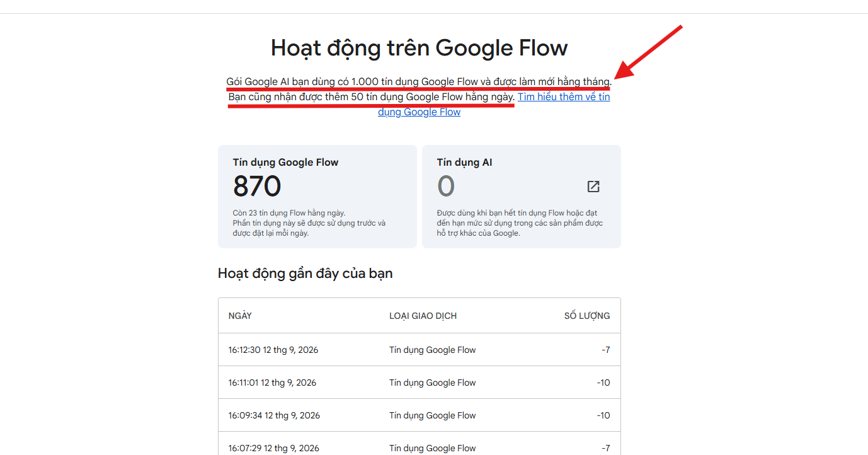
Task: Select the 16:07:29 12 thg 9, 2026 date cell
Action: click(273, 448)
